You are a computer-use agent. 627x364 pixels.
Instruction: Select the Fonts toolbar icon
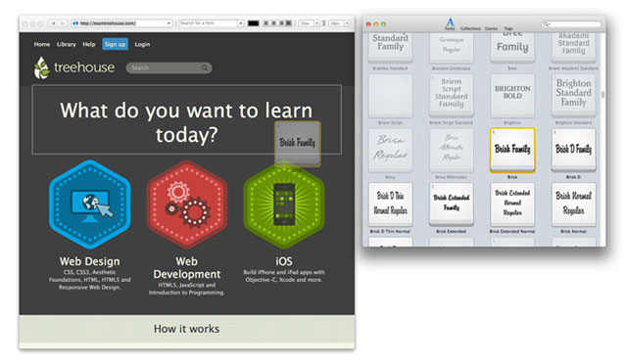[450, 23]
